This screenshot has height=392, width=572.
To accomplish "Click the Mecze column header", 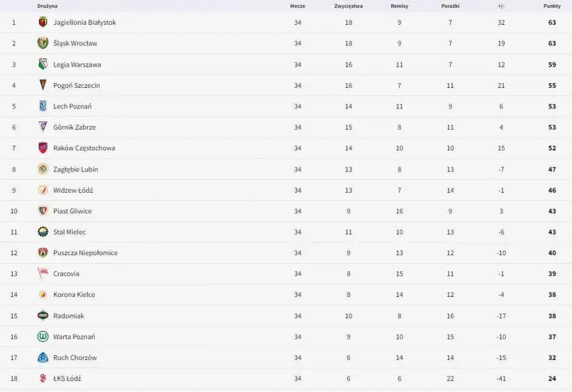I will click(x=297, y=6).
